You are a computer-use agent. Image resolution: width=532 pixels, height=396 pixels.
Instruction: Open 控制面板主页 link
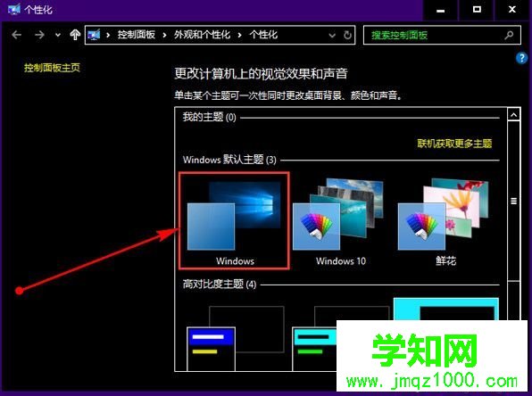coord(52,68)
